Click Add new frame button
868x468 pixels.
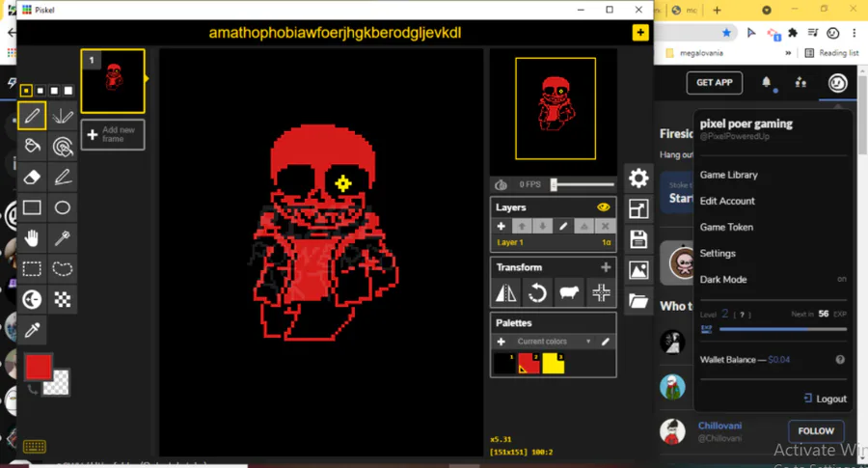[x=113, y=134]
